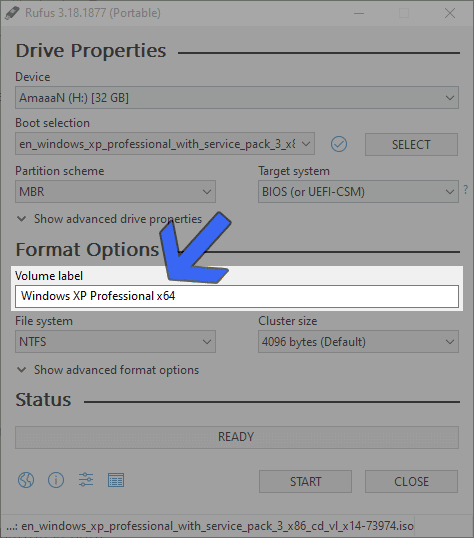
Task: Click the READY status progress bar
Action: (237, 437)
